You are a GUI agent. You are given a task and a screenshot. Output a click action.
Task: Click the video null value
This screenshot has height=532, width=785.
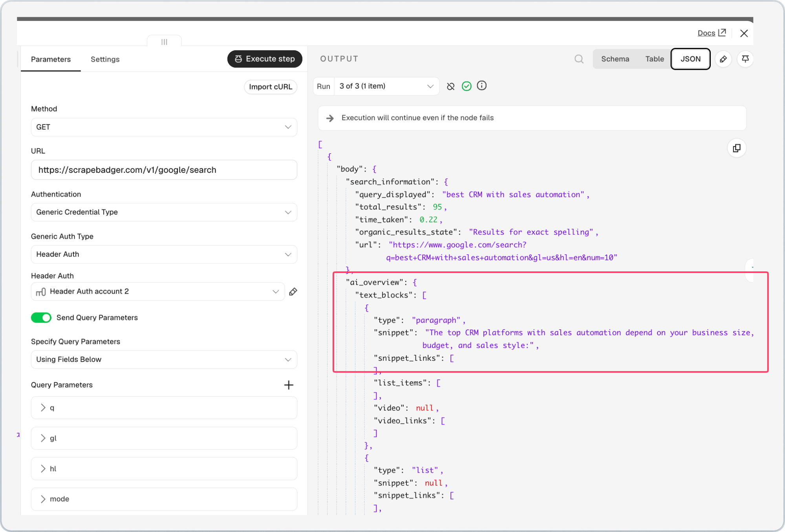pos(425,408)
